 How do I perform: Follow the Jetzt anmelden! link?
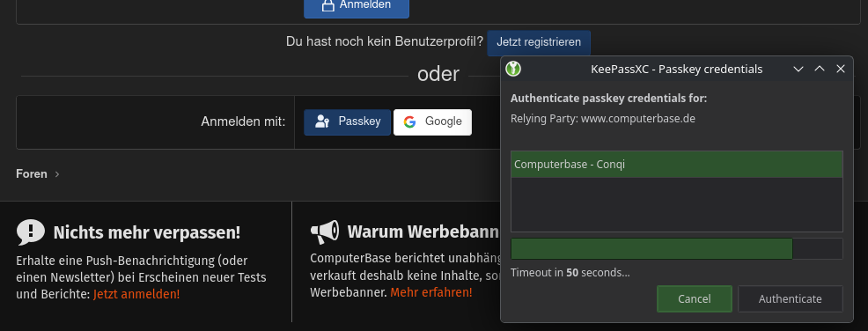pyautogui.click(x=136, y=294)
